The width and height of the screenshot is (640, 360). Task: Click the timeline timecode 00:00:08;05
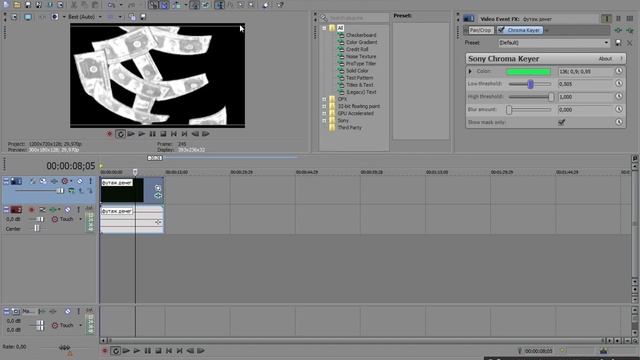point(71,166)
